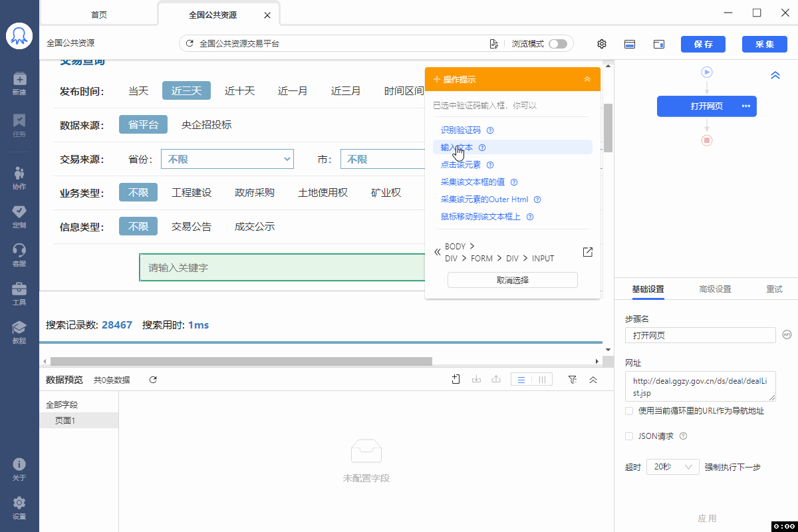Click the 请输入关键字 keyword input
This screenshot has width=798, height=532.
[x=282, y=267]
